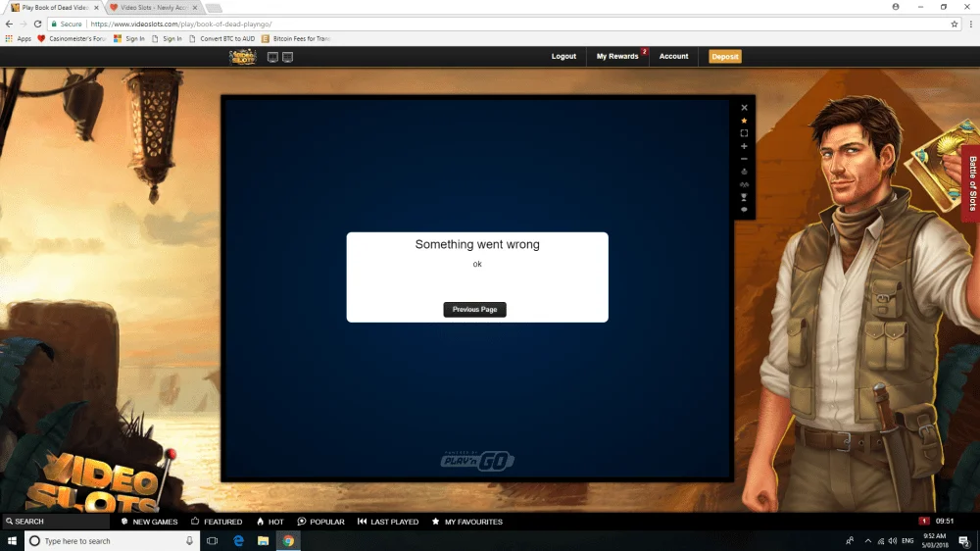This screenshot has height=551, width=980.
Task: Click the Videoslots logo in header
Action: [x=242, y=57]
